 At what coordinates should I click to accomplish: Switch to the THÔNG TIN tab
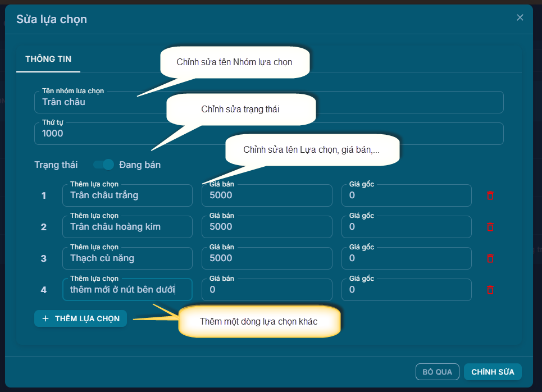pyautogui.click(x=48, y=59)
